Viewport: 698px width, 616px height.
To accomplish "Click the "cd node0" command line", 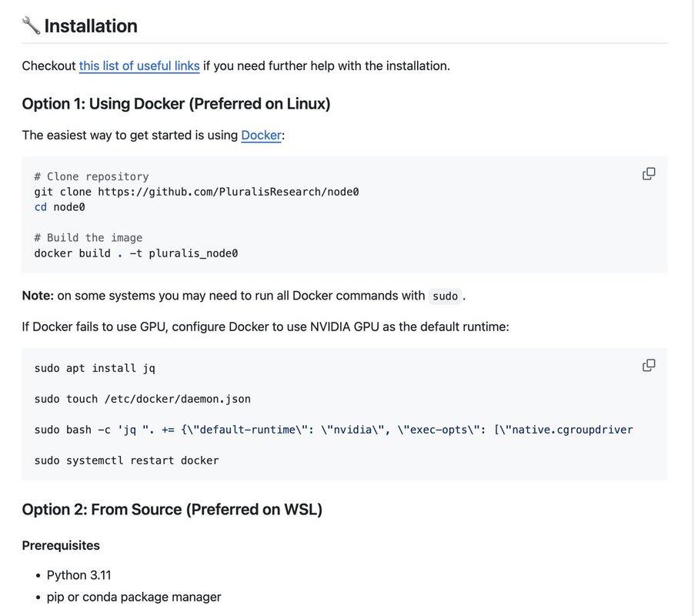I will point(59,207).
